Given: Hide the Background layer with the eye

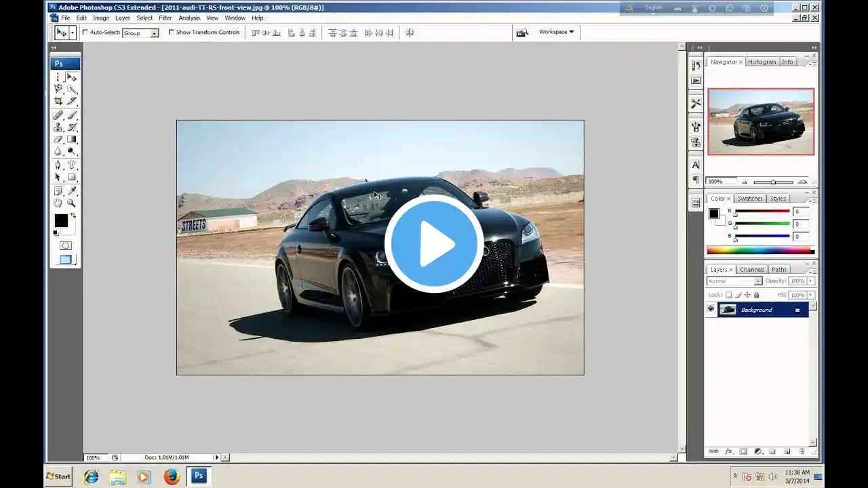Looking at the screenshot, I should click(x=711, y=310).
